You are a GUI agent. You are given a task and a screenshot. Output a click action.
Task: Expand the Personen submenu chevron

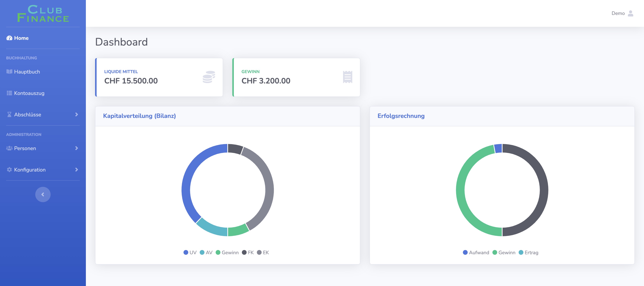[x=76, y=148]
